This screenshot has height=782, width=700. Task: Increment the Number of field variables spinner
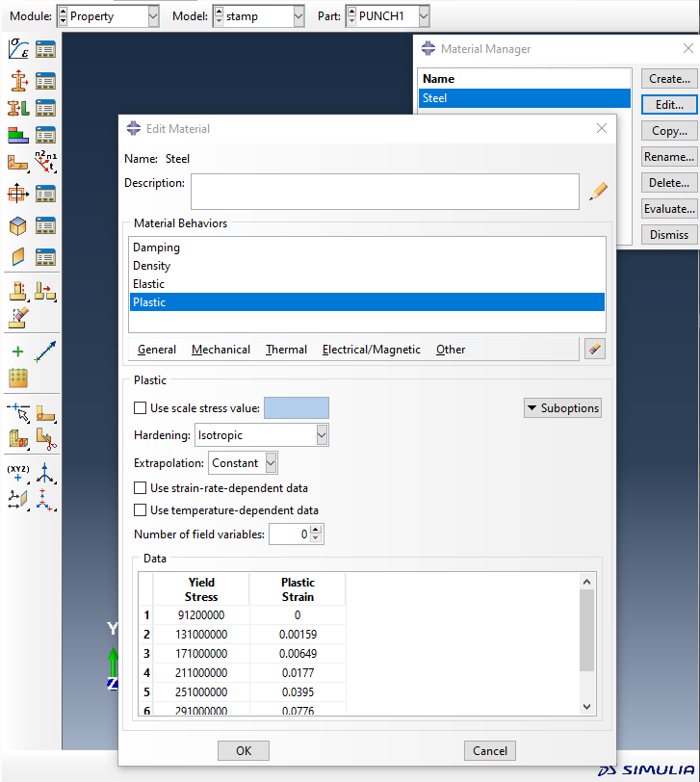click(316, 530)
